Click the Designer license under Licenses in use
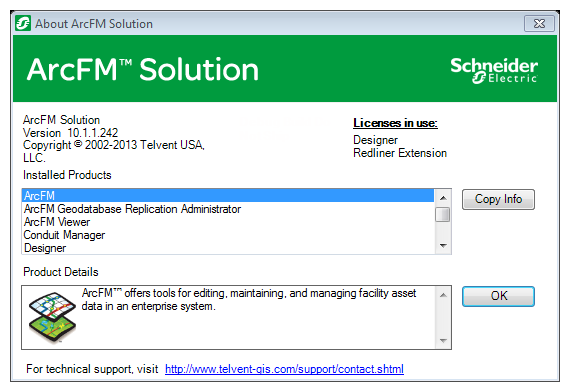570x392 pixels. [x=375, y=140]
